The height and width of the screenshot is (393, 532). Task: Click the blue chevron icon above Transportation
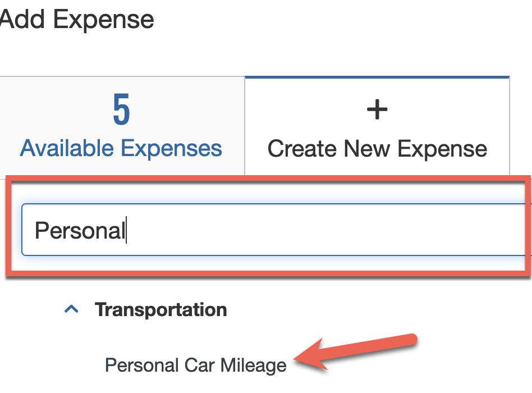point(72,308)
